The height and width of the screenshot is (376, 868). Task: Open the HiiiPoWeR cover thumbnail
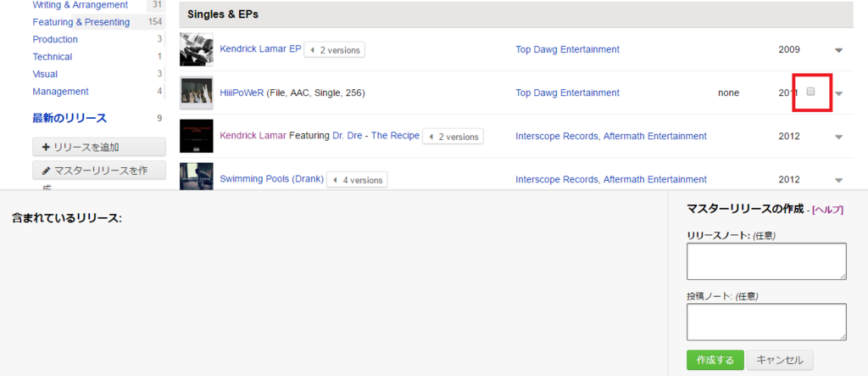197,93
